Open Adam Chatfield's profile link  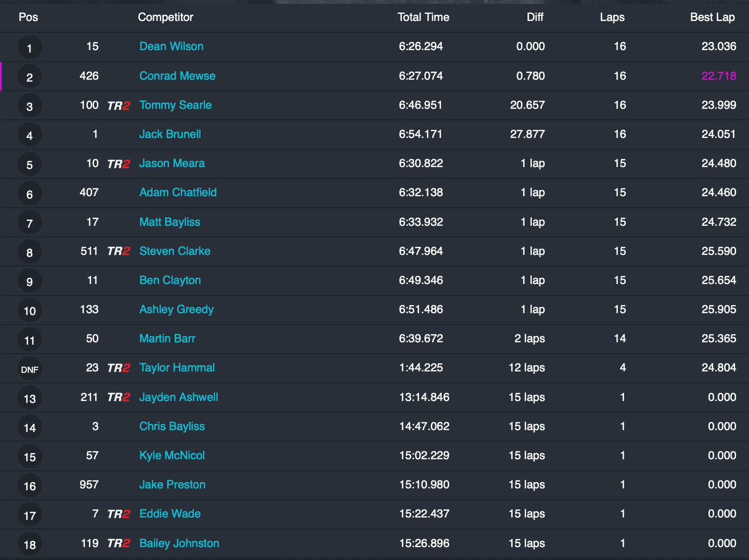tap(178, 192)
